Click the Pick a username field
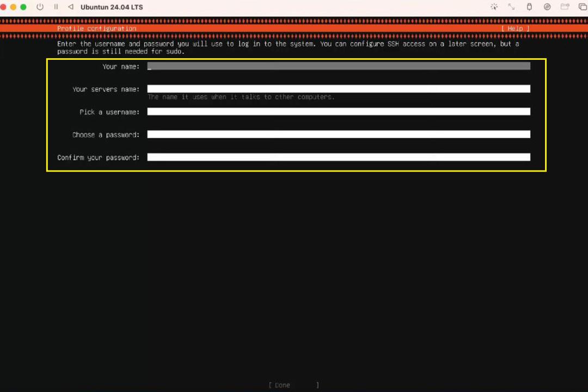Image resolution: width=588 pixels, height=392 pixels. (339, 112)
